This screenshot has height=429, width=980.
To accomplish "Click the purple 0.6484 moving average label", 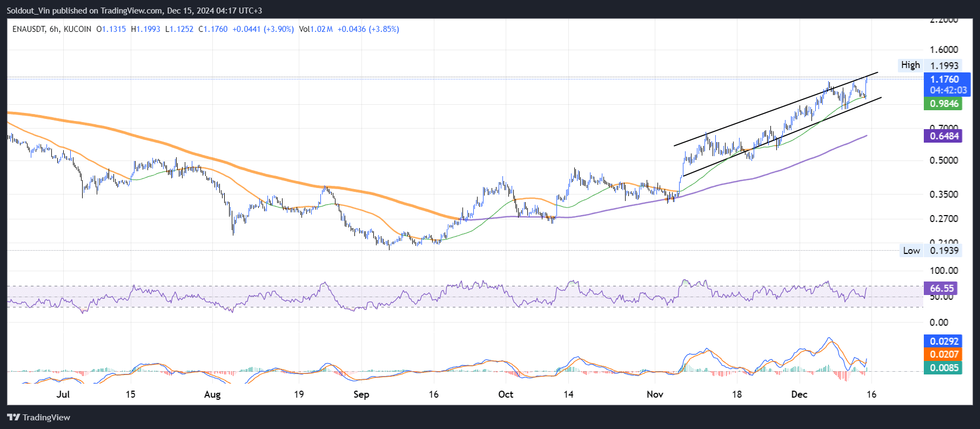I will pyautogui.click(x=944, y=136).
